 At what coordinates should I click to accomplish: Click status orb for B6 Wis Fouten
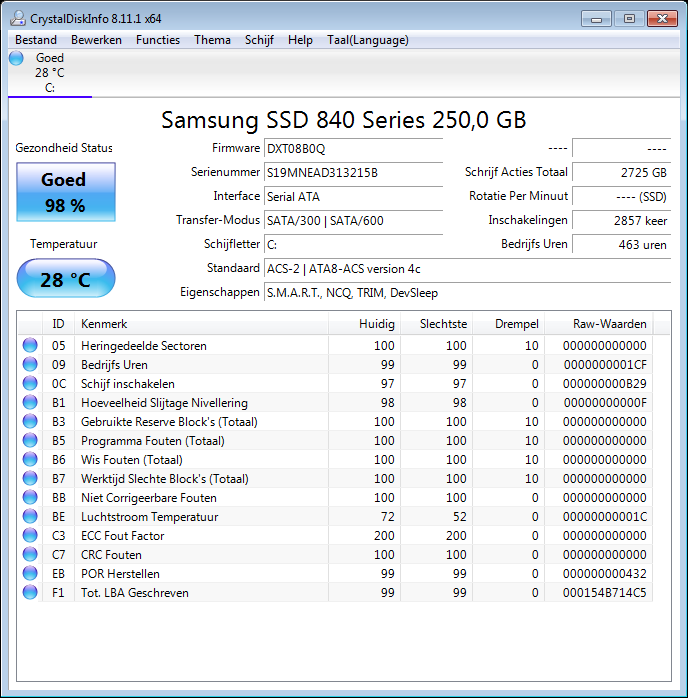tap(30, 459)
